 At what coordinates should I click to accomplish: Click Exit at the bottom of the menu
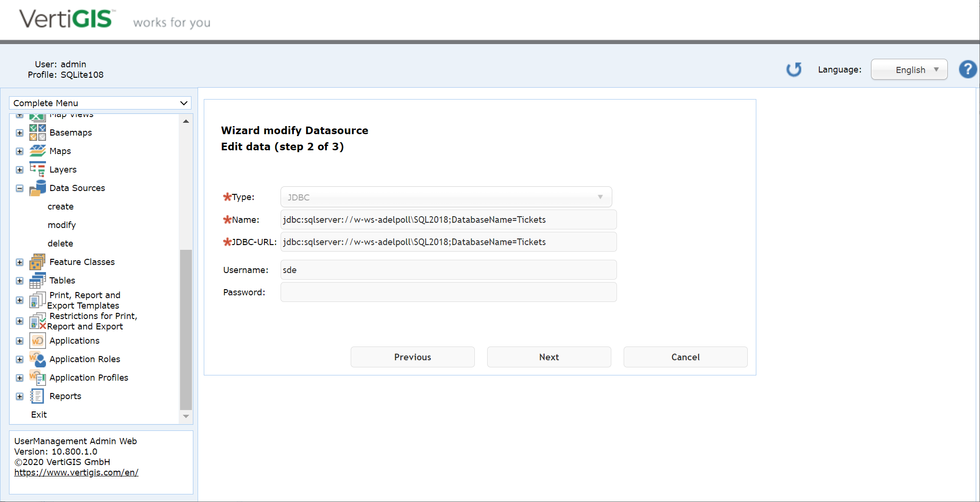(x=38, y=414)
